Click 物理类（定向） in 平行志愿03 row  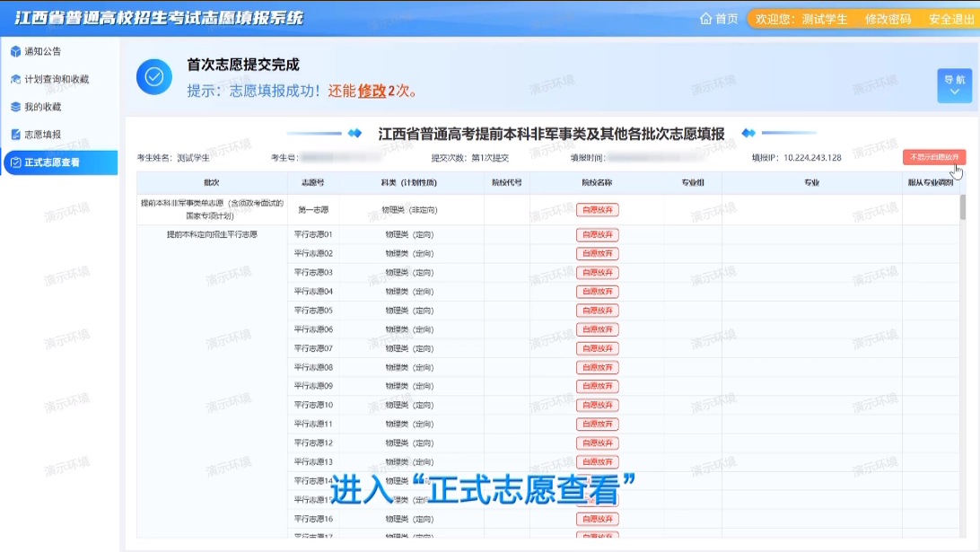tap(409, 273)
